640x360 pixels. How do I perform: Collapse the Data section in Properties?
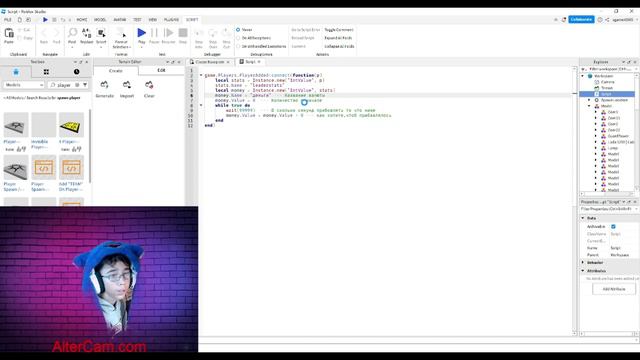[583, 218]
